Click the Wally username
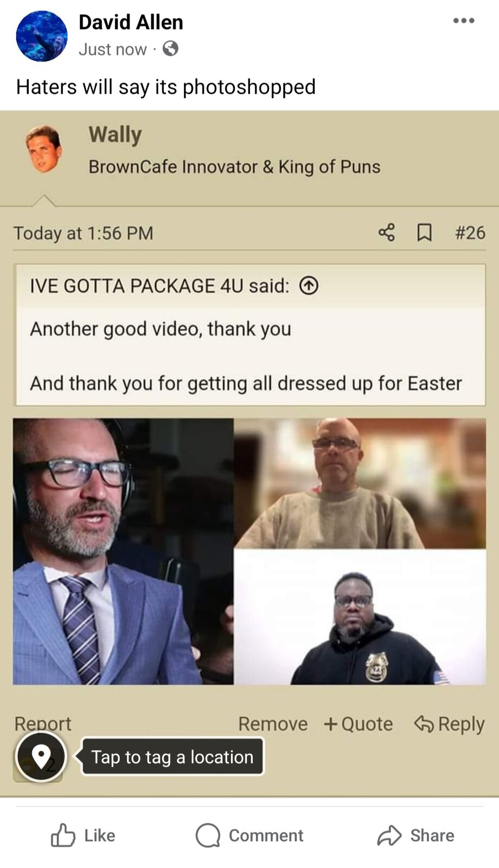 (115, 135)
